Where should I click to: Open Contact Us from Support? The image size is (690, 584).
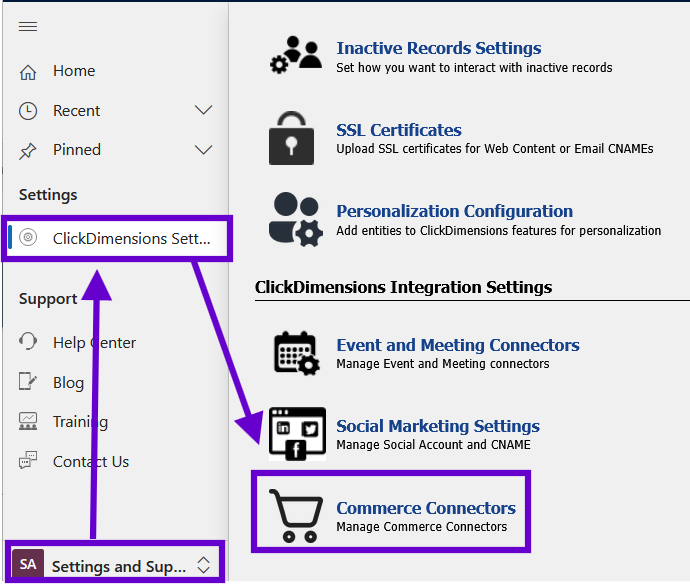tap(91, 462)
